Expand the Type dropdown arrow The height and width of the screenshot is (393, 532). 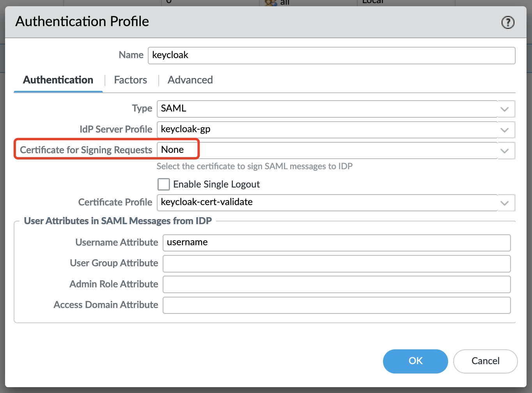click(505, 109)
